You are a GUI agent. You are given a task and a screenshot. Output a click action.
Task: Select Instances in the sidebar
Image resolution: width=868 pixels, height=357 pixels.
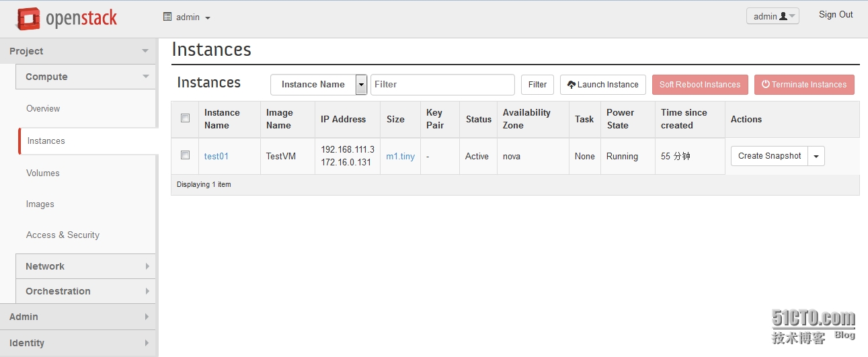(87, 141)
